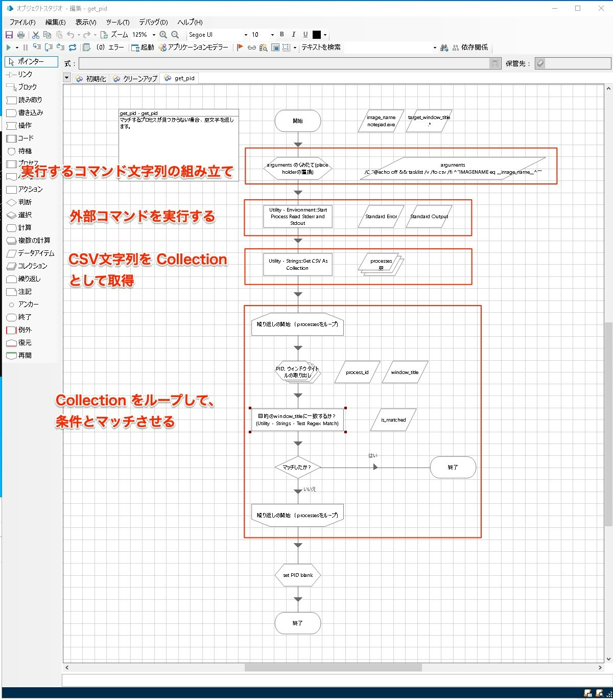Click the 式 expression input field
The image size is (613, 700).
pyautogui.click(x=284, y=63)
